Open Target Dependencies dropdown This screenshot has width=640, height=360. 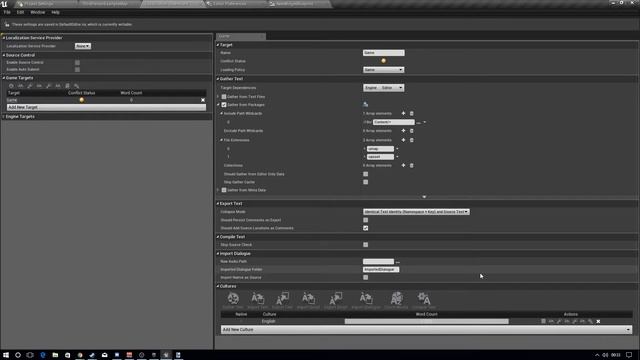384,88
